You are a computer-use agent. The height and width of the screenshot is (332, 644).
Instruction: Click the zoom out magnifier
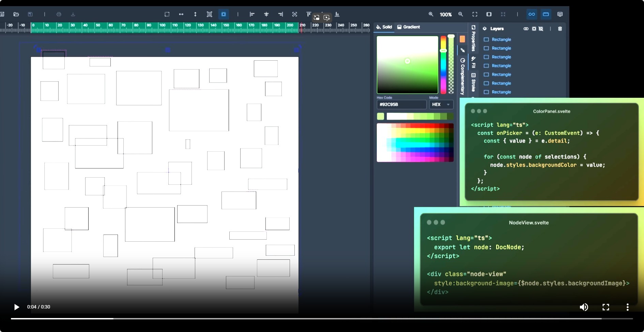click(x=461, y=14)
